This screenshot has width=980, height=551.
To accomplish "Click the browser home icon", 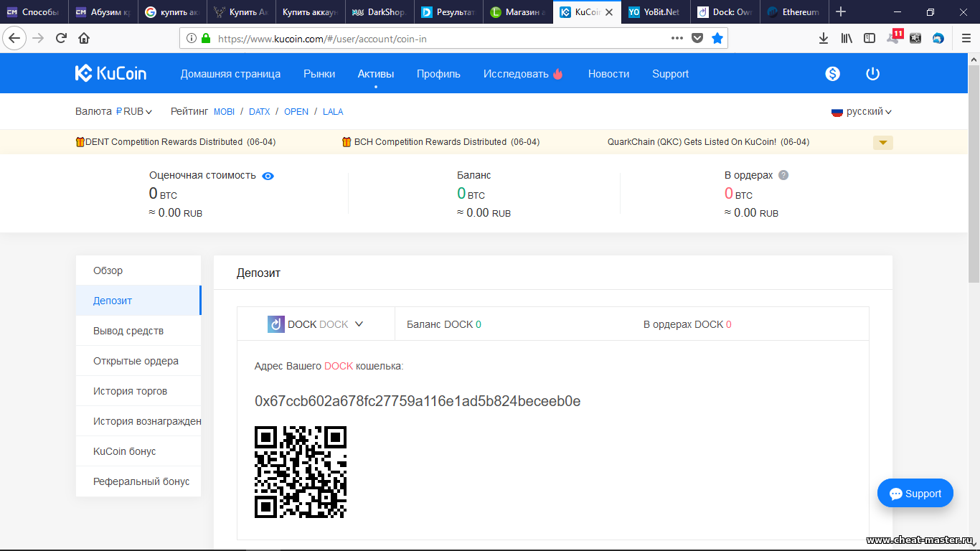I will tap(84, 38).
